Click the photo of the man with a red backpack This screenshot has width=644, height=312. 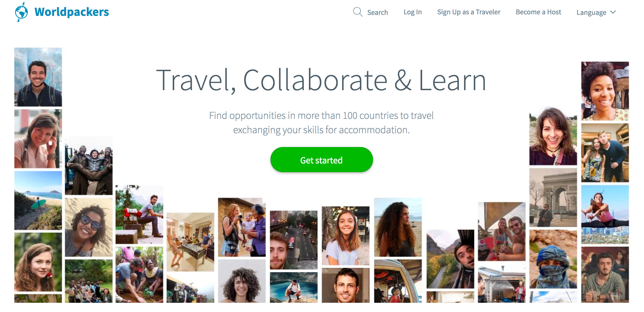pos(139,214)
